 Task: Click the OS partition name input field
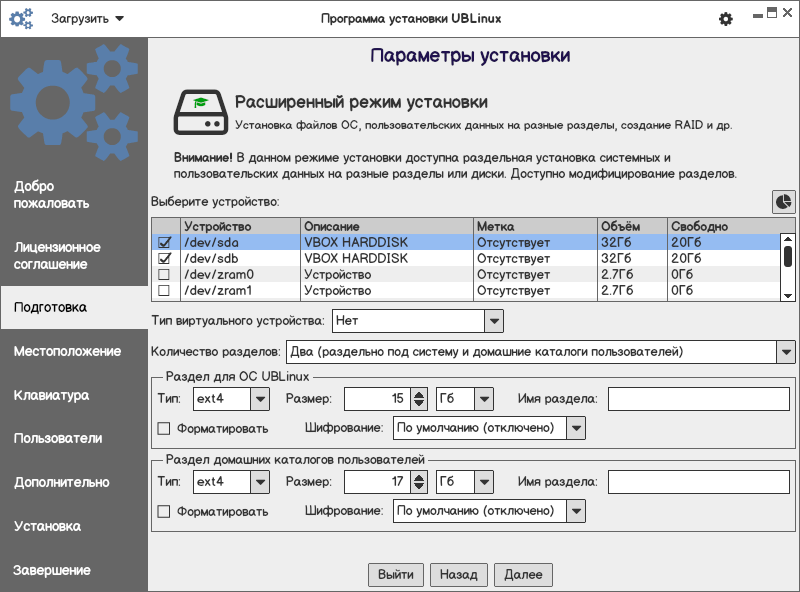point(699,399)
